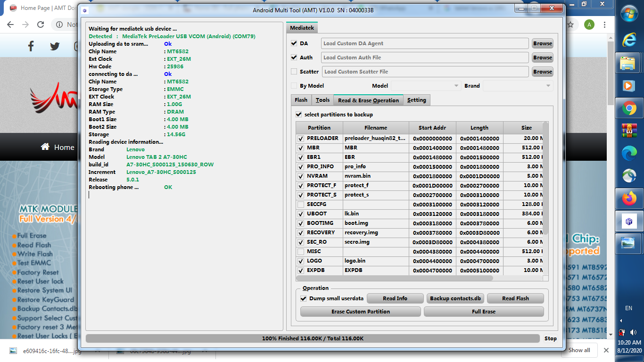644x362 pixels.
Task: Check the SECCFG partition checkbox
Action: 301,205
